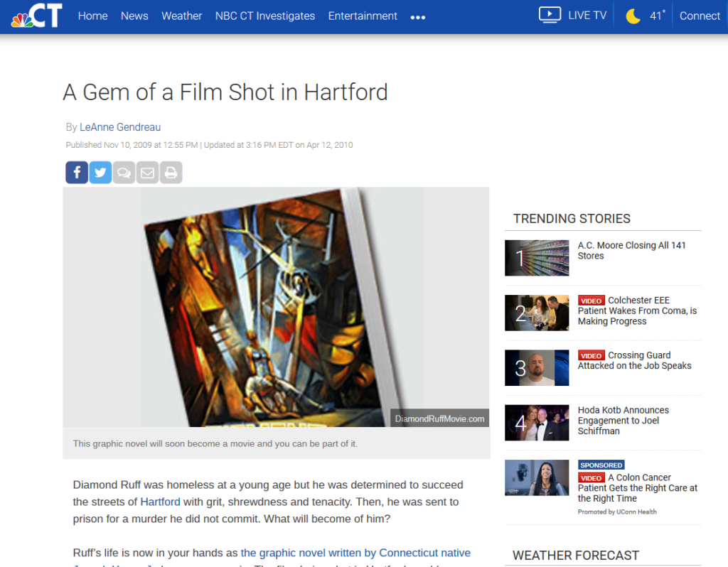The image size is (728, 567).
Task: Click VIDEO badge on Crossing Guard story
Action: click(591, 355)
